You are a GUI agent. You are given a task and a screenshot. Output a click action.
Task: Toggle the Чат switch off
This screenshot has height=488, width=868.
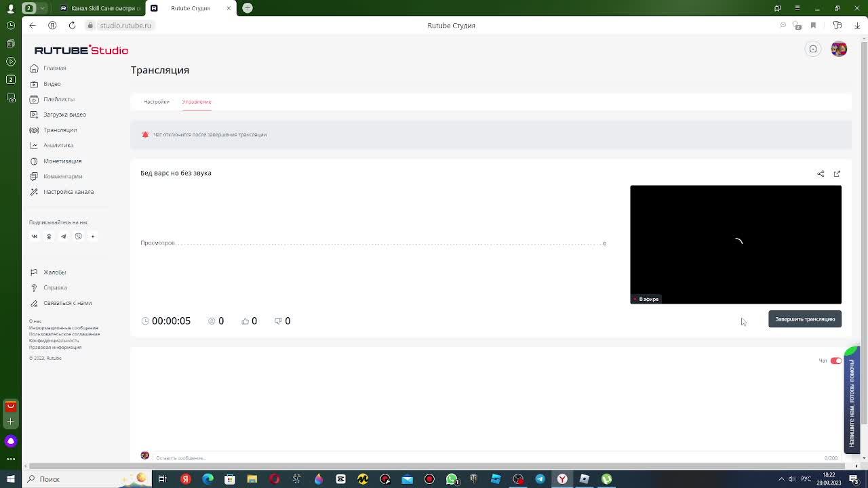[x=835, y=361]
